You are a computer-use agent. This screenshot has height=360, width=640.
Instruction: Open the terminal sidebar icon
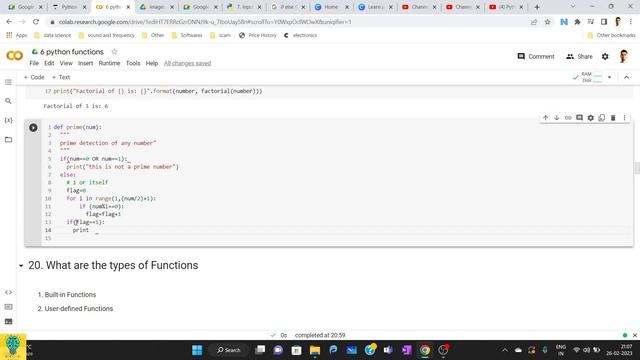(8, 322)
